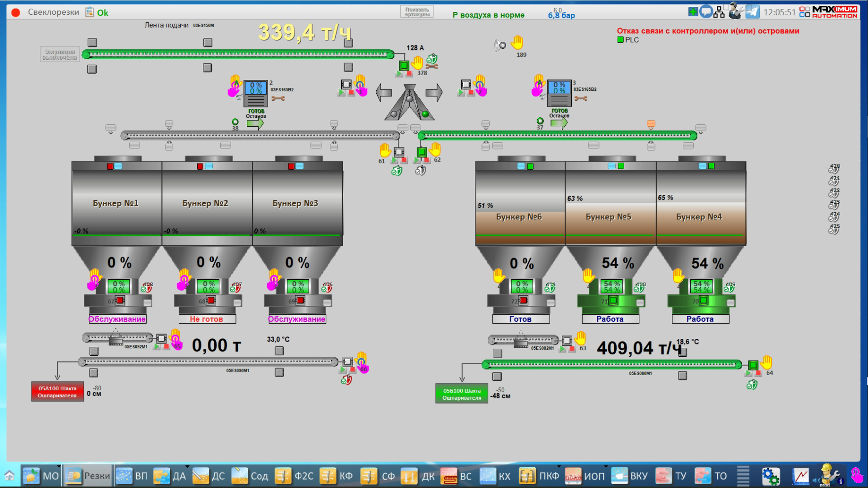Click the horn alarm icon near 189
This screenshot has width=868, height=488.
(500, 46)
